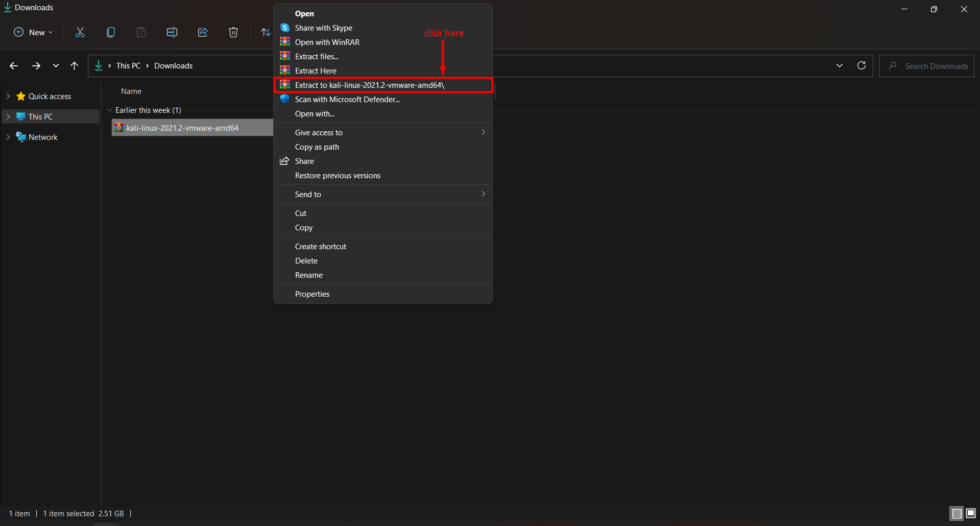Image resolution: width=980 pixels, height=526 pixels.
Task: Choose Extract to kali-linux-2021.2-vmware-amd64\
Action: [369, 85]
